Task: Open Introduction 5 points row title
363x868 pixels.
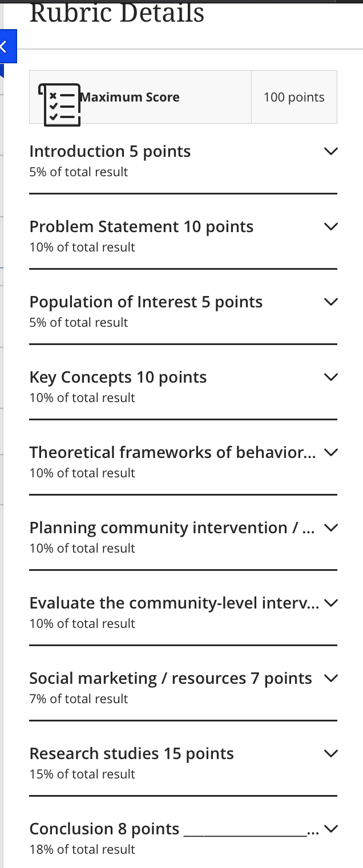Action: click(110, 151)
